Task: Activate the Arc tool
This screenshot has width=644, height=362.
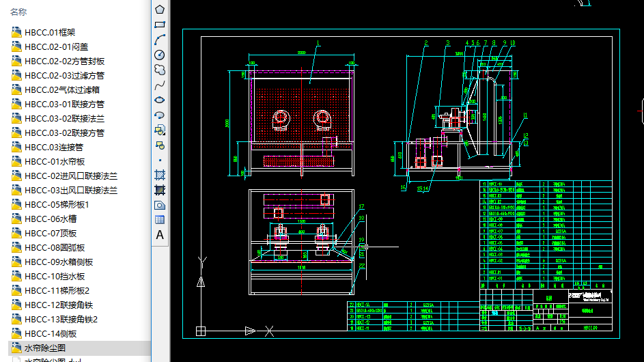Action: 160,40
